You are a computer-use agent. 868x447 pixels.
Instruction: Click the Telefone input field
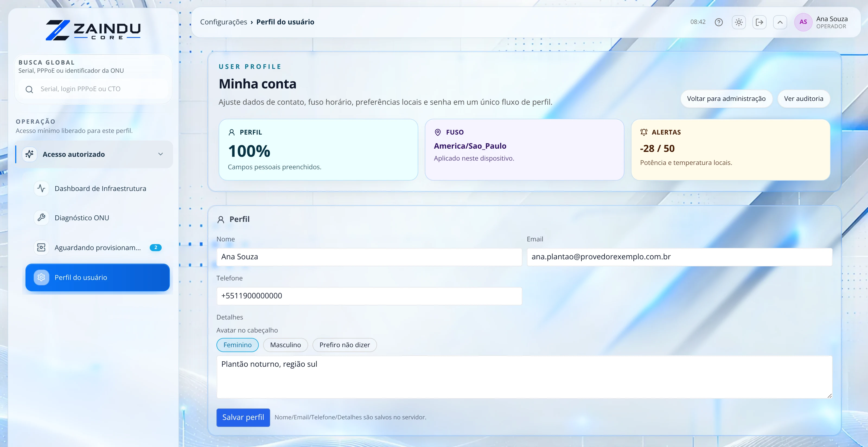(x=369, y=296)
